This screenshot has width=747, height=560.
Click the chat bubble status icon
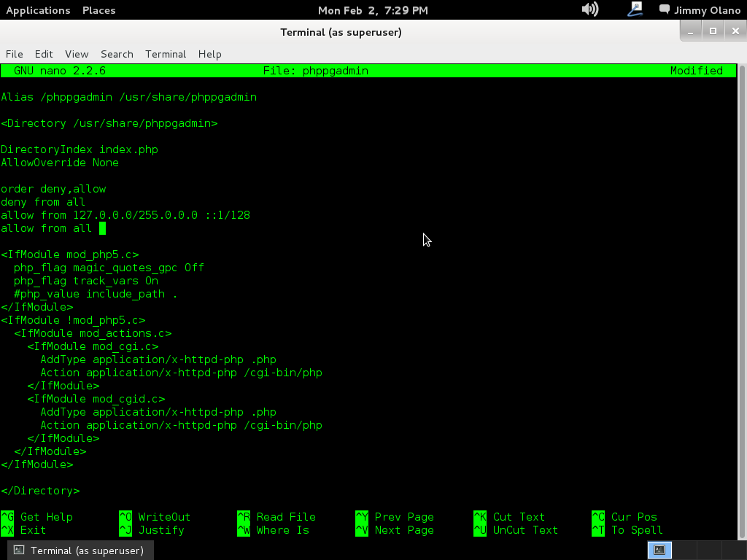pos(664,10)
